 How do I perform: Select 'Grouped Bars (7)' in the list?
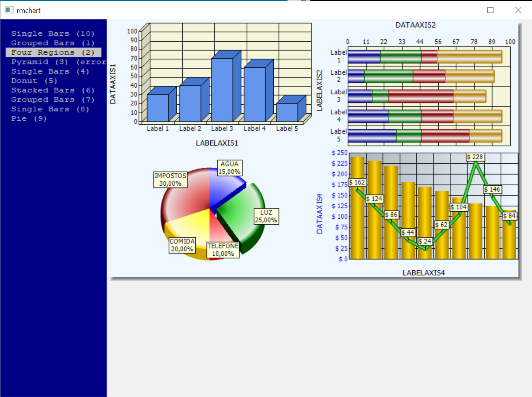[53, 100]
